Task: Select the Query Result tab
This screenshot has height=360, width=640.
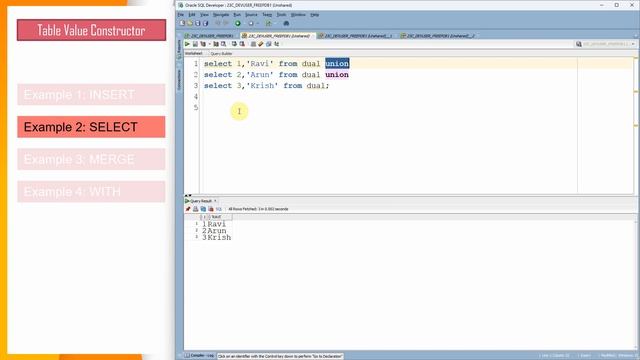Action: tap(201, 201)
